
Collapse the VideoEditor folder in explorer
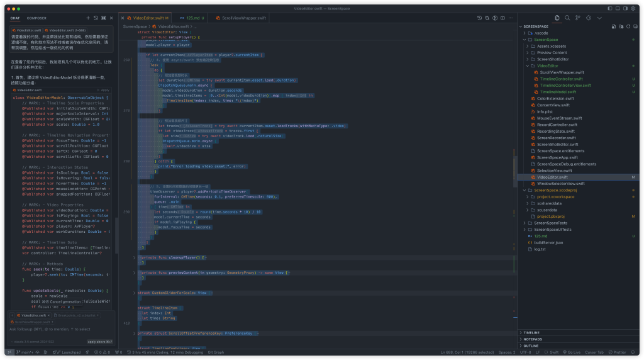[x=547, y=65]
